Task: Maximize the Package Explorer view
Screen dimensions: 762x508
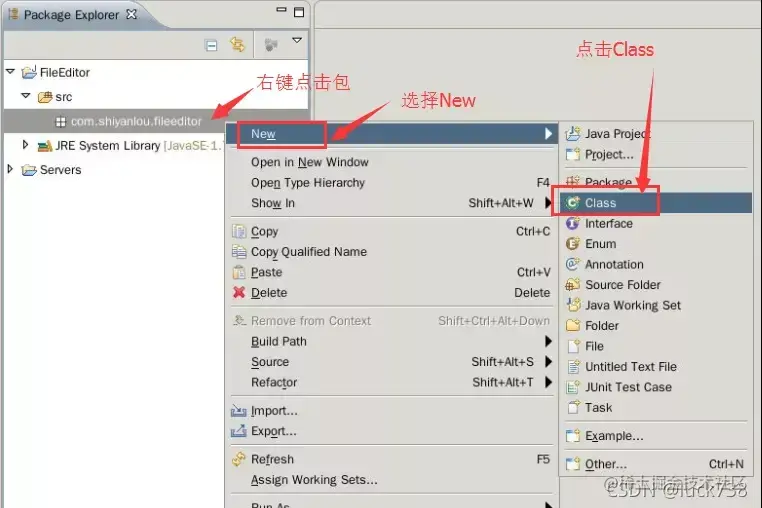Action: click(x=299, y=12)
